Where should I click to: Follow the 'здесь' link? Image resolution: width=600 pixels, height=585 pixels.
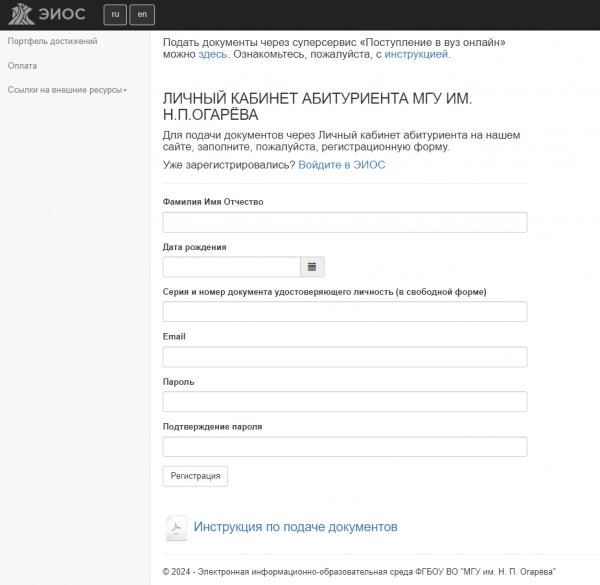coord(212,54)
